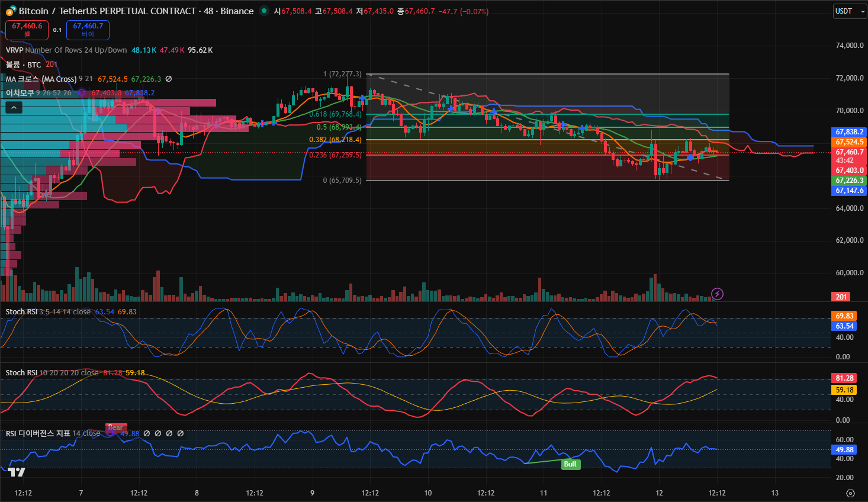
Task: Click the Bull divergence label
Action: point(570,464)
